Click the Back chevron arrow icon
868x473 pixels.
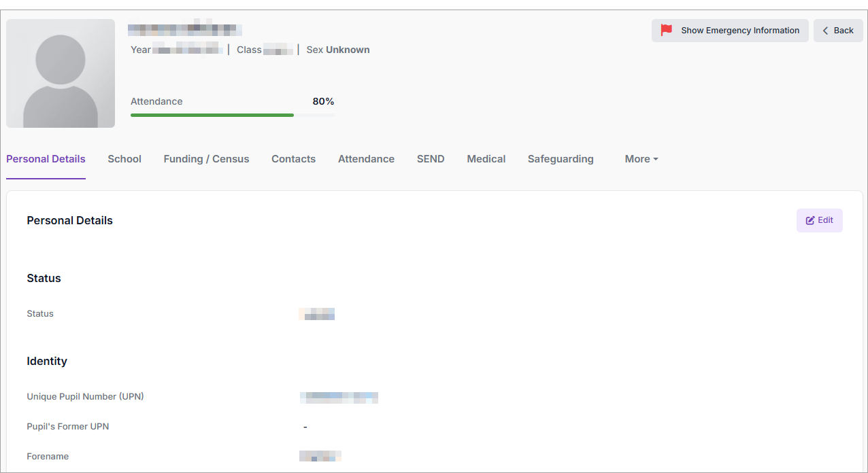[x=826, y=31]
